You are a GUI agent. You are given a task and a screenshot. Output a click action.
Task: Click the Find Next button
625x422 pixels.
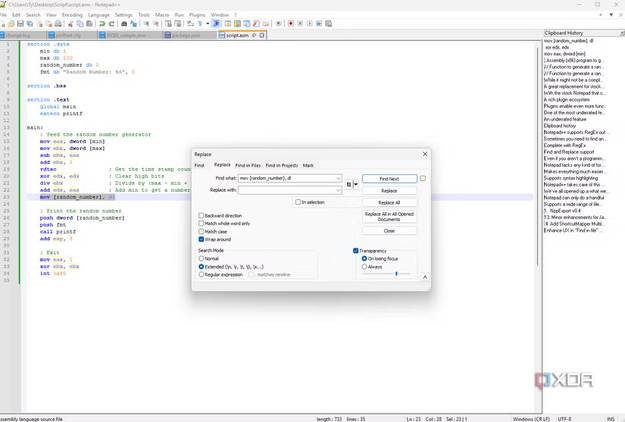pos(389,179)
